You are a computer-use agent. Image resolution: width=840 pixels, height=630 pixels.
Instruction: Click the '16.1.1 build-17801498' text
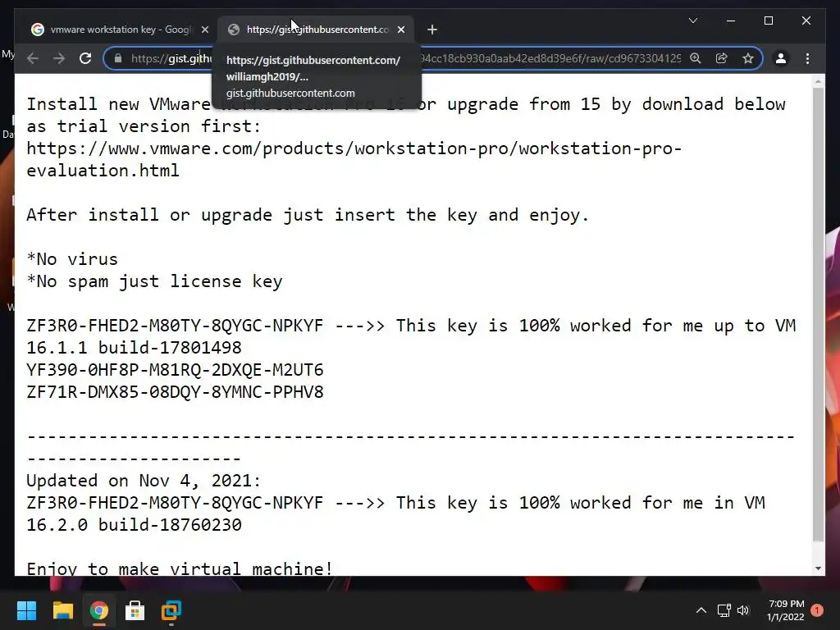134,348
